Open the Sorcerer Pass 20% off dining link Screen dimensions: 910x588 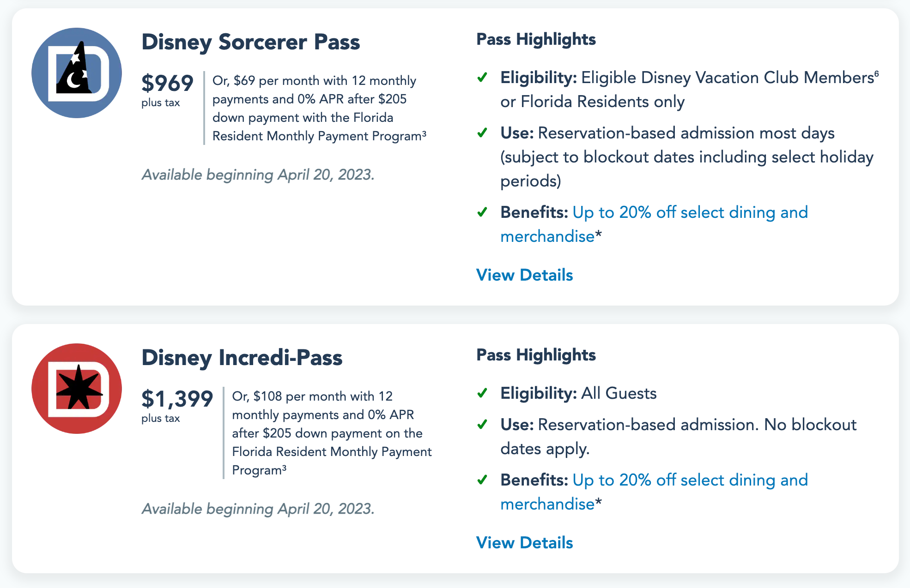[690, 213]
